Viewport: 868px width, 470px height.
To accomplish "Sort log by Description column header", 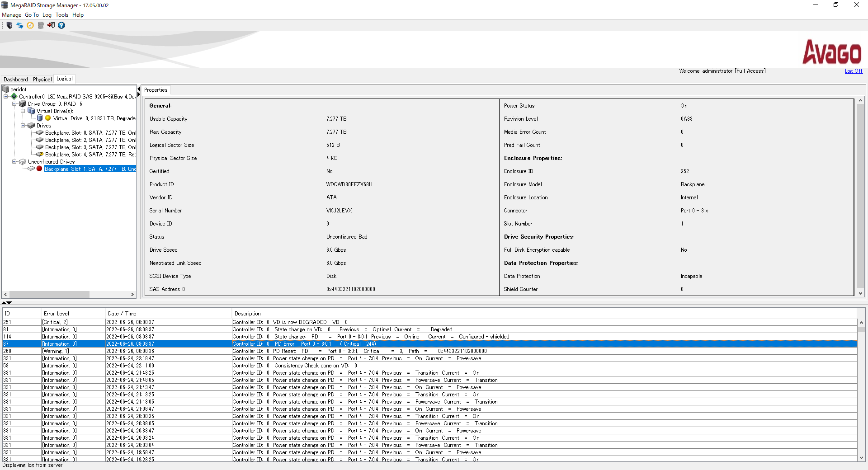I will click(544, 314).
